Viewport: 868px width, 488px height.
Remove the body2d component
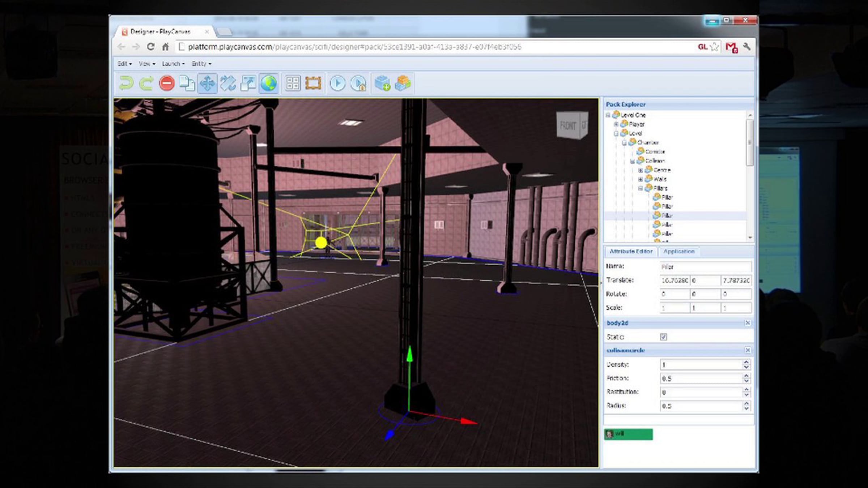(748, 323)
